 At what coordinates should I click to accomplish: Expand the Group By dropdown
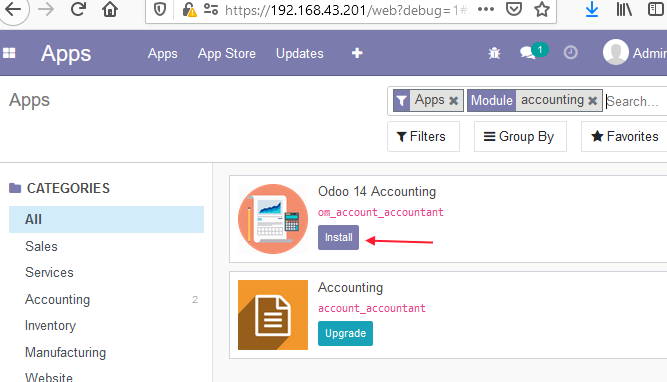[520, 137]
